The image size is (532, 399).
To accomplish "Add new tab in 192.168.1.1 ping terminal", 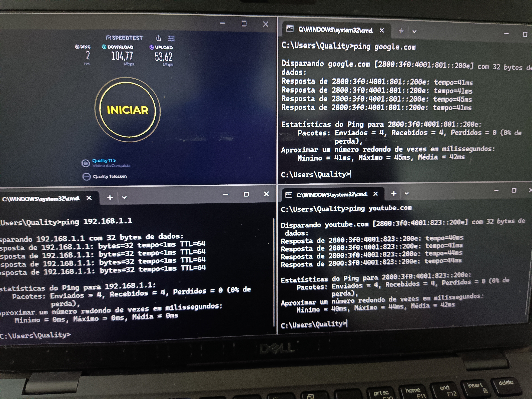I will [110, 197].
